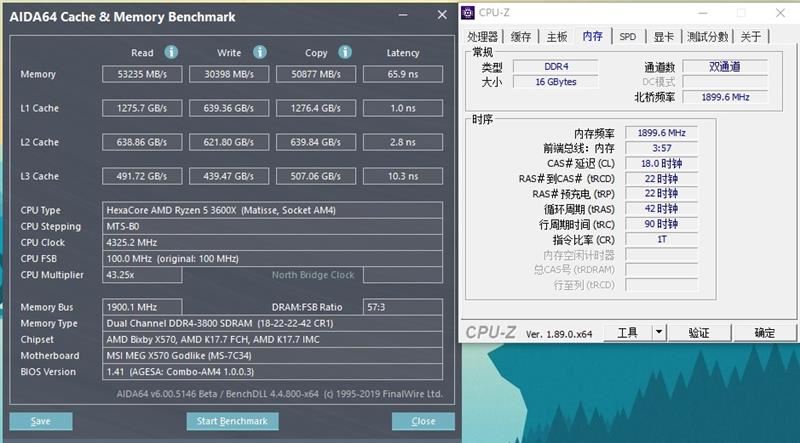
Task: Click Memory Bus field 1900.1 MHz
Action: (x=142, y=307)
